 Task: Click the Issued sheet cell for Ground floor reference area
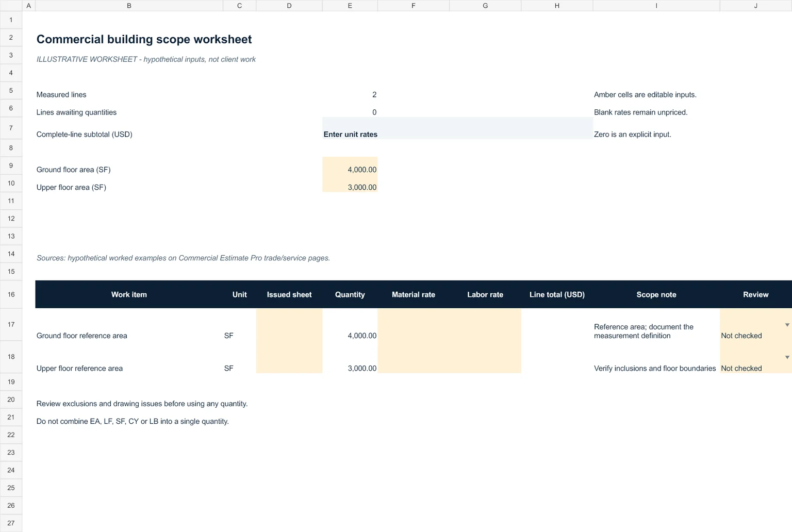click(289, 325)
